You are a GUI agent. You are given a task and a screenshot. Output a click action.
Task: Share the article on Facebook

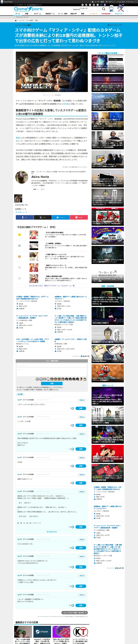tap(25, 217)
